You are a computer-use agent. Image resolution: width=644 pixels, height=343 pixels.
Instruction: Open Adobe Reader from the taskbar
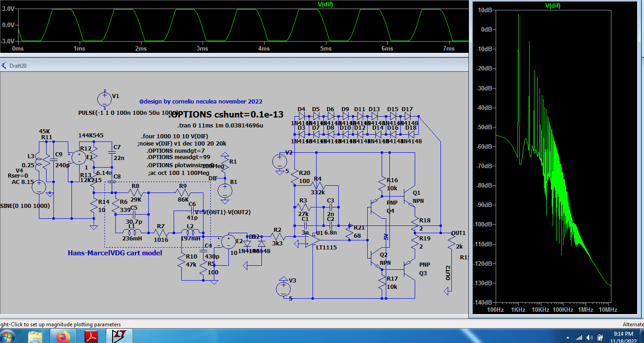click(x=91, y=337)
